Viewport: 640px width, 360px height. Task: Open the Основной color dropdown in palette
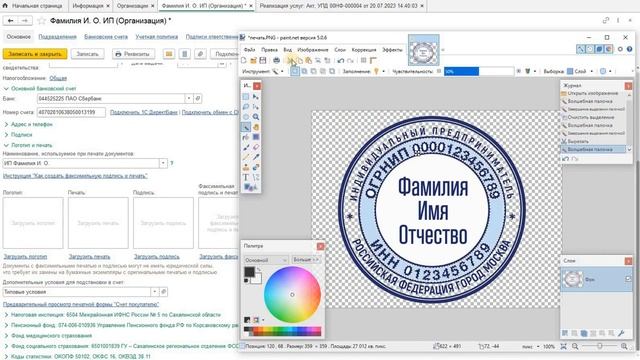coord(266,260)
